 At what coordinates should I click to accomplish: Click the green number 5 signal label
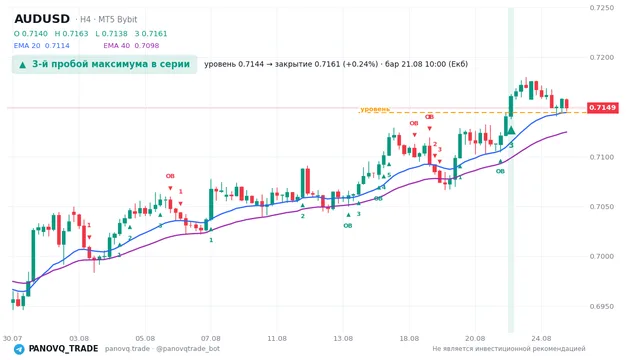coord(389,175)
